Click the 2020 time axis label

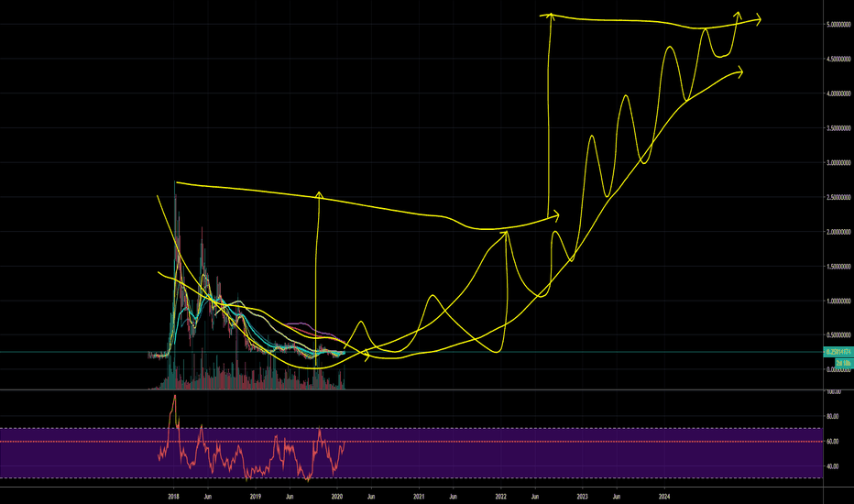[337, 497]
